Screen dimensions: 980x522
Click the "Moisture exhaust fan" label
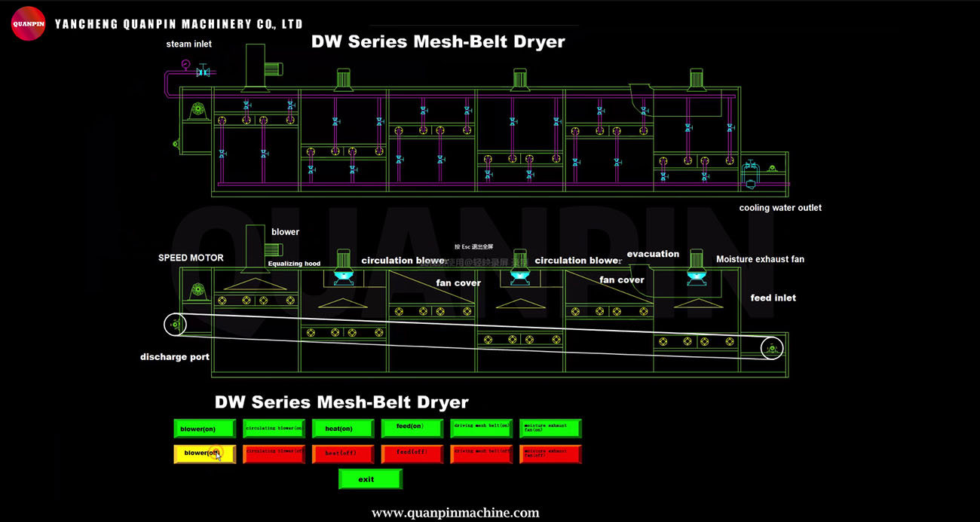760,259
